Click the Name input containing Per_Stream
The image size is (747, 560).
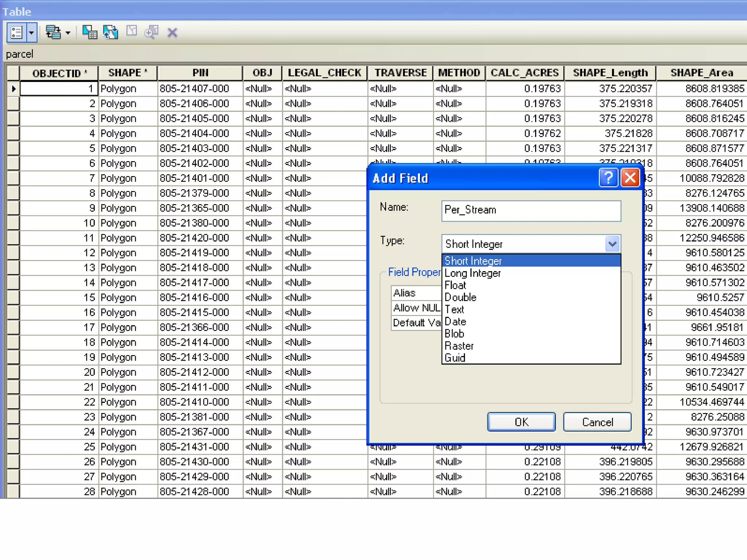(531, 210)
